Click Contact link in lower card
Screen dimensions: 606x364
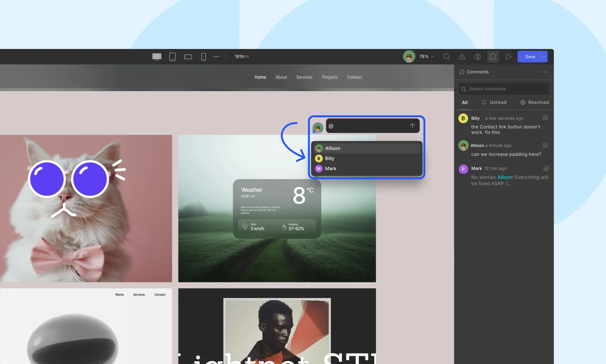(160, 295)
